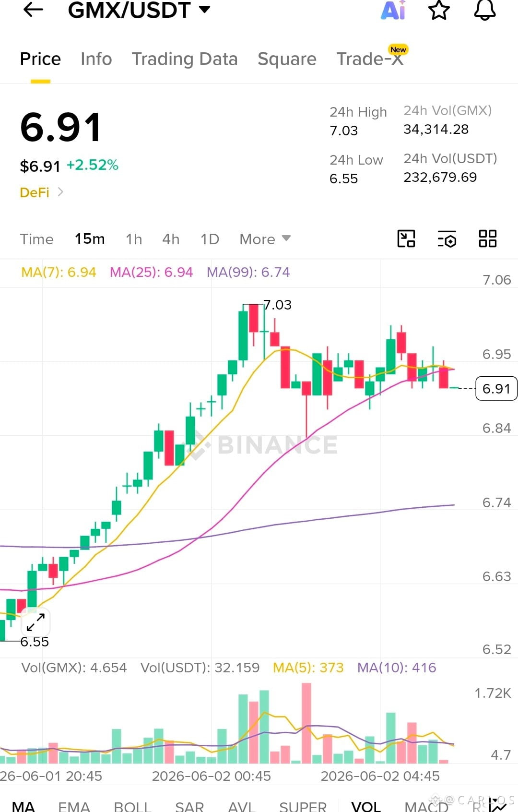This screenshot has height=812, width=518.
Task: Tap the Vol(GMX): 4.654 label
Action: 74,668
